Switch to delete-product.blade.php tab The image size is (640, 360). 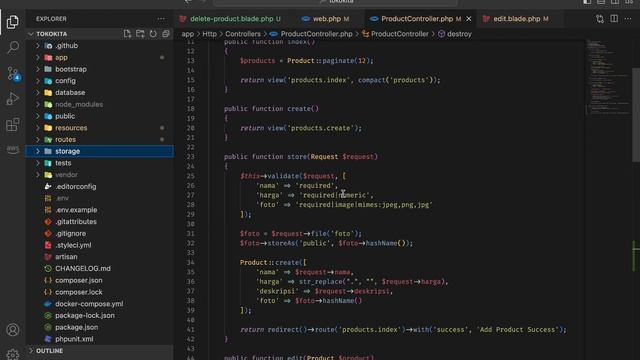coord(231,19)
